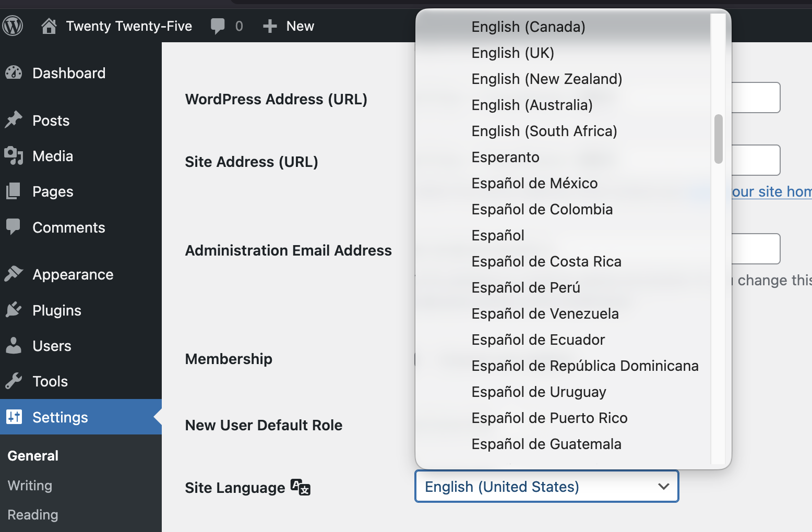
Task: Click the WordPress Address (URL) input field
Action: coord(757,98)
